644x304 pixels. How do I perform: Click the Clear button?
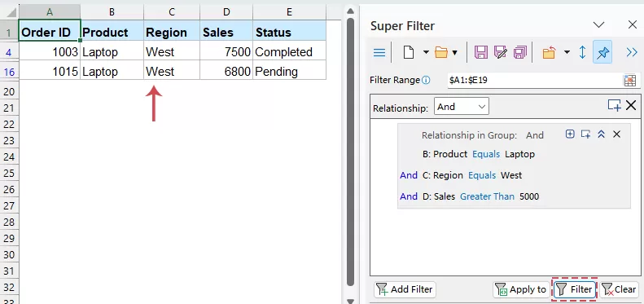tap(620, 289)
